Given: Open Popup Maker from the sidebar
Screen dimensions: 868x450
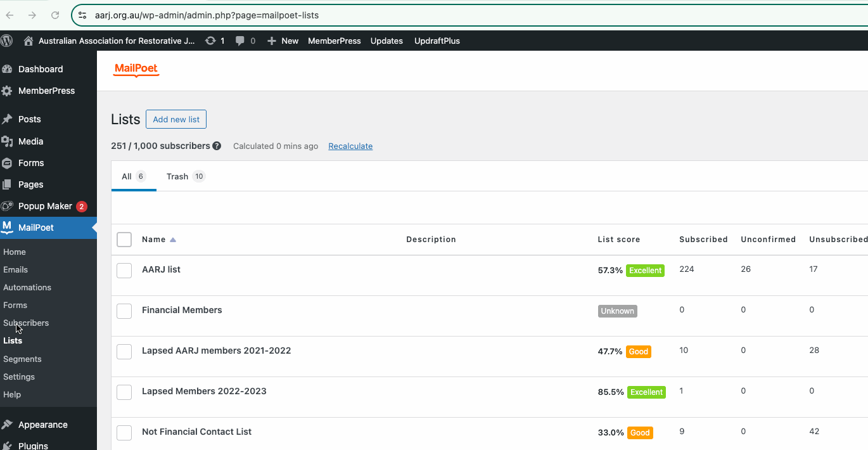Looking at the screenshot, I should 44,206.
